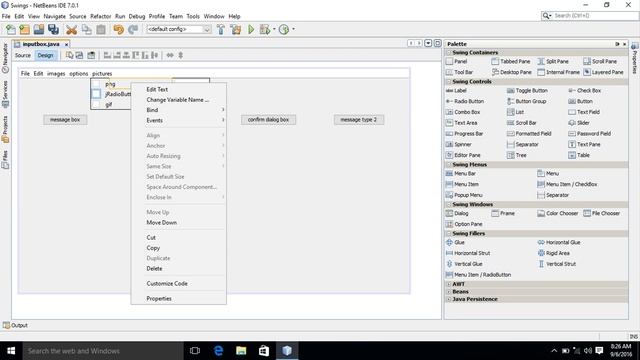The height and width of the screenshot is (360, 640).
Task: Click the Build Project hammer icon
Action: pos(221,29)
